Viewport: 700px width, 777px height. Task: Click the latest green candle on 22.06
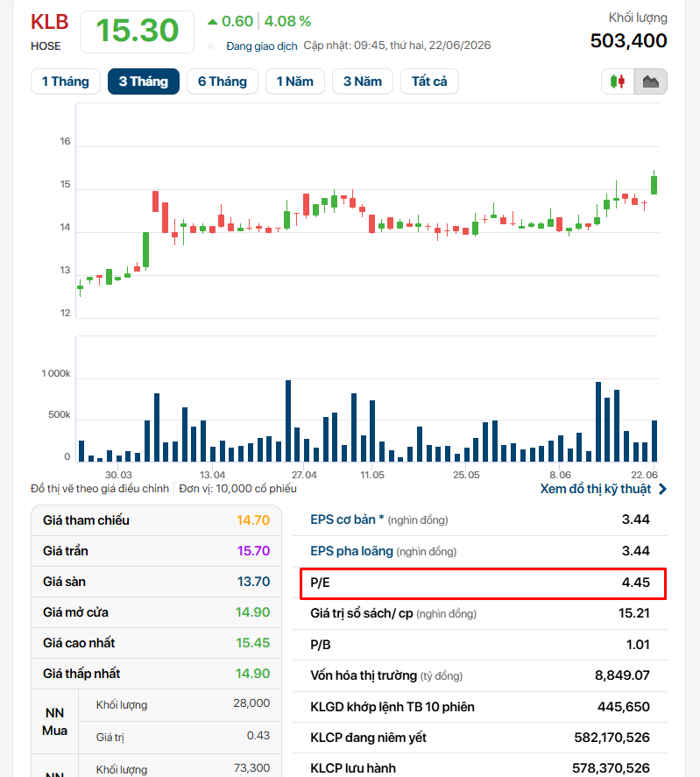654,184
